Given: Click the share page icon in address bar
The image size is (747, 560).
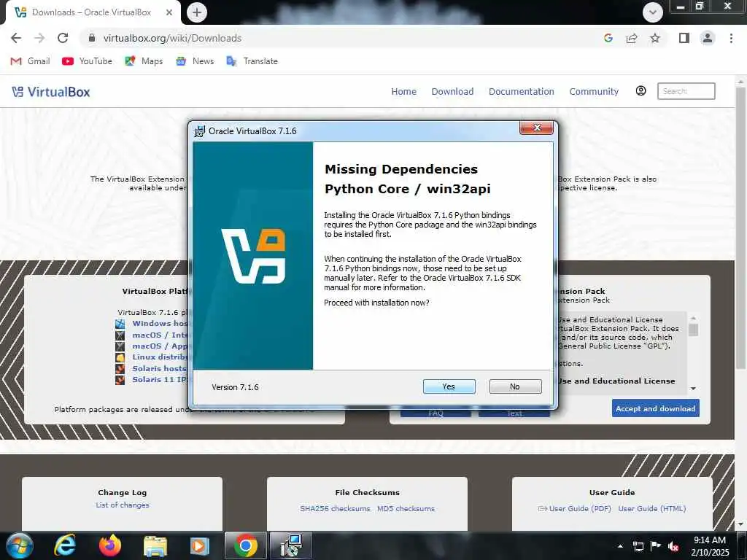Looking at the screenshot, I should [x=632, y=38].
